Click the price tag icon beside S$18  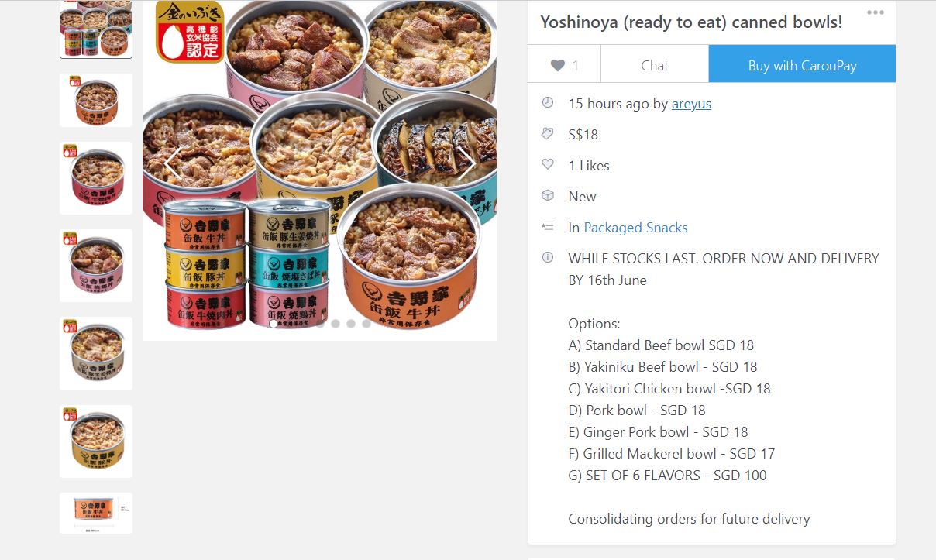click(548, 134)
